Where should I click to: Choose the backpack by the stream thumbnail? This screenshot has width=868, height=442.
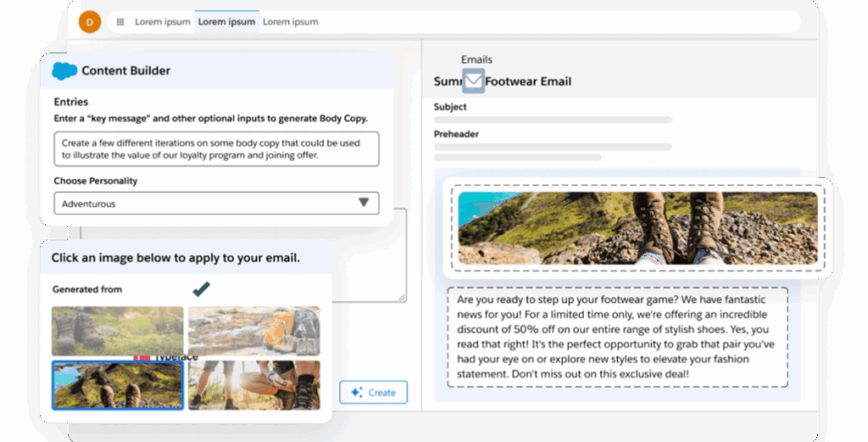pyautogui.click(x=253, y=330)
